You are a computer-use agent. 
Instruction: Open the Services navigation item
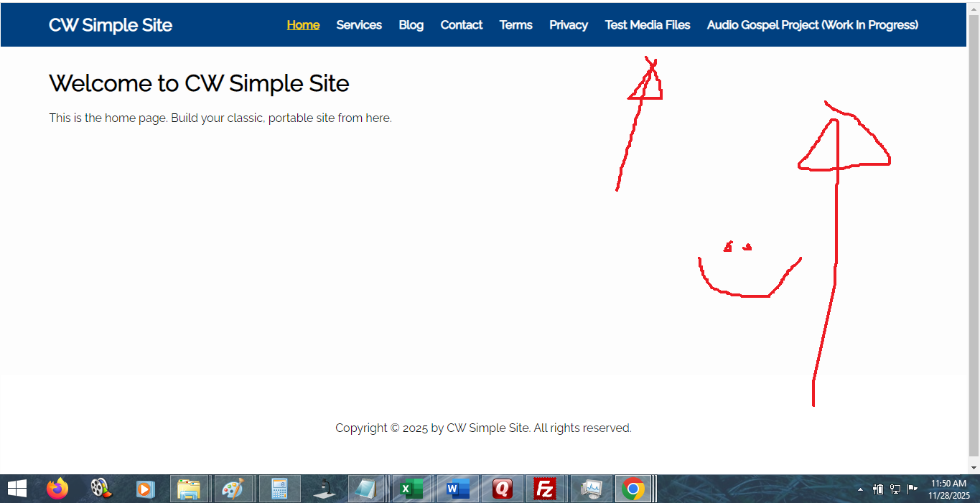pos(359,24)
